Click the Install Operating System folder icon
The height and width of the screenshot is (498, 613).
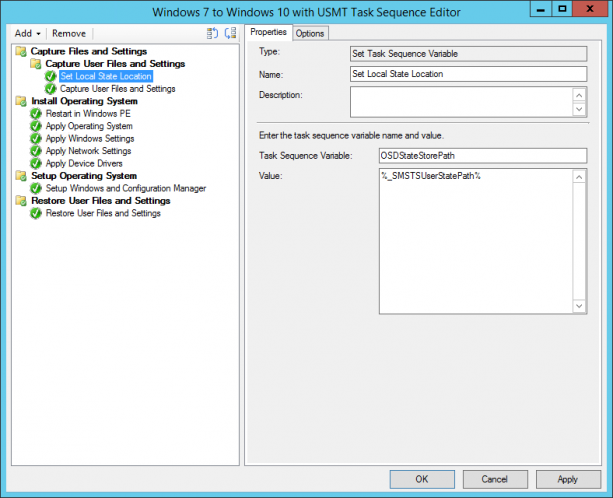pos(21,101)
